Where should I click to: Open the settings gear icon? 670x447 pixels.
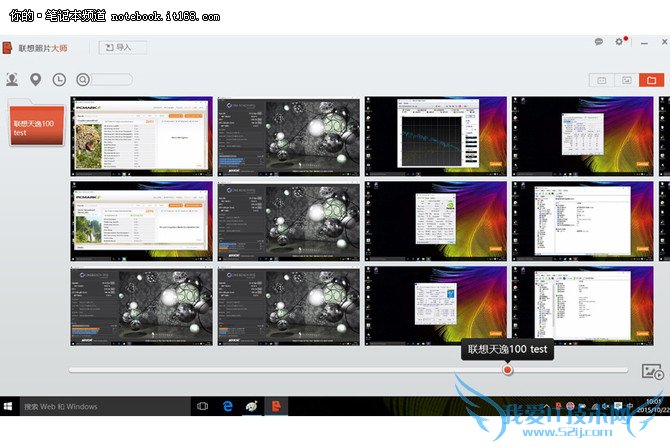pyautogui.click(x=619, y=42)
